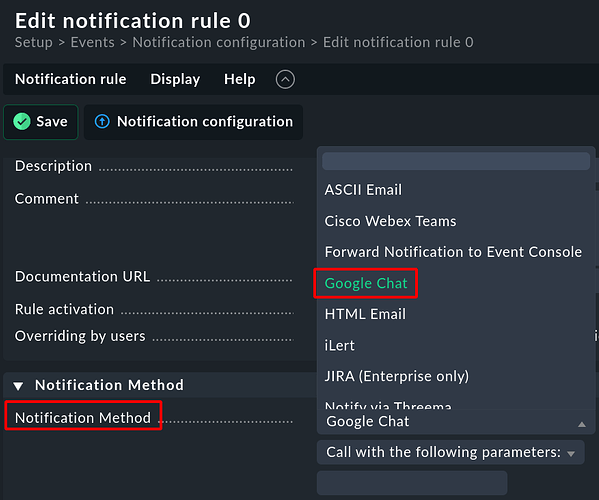Click the Documentation URL label
The height and width of the screenshot is (500, 599).
(83, 277)
